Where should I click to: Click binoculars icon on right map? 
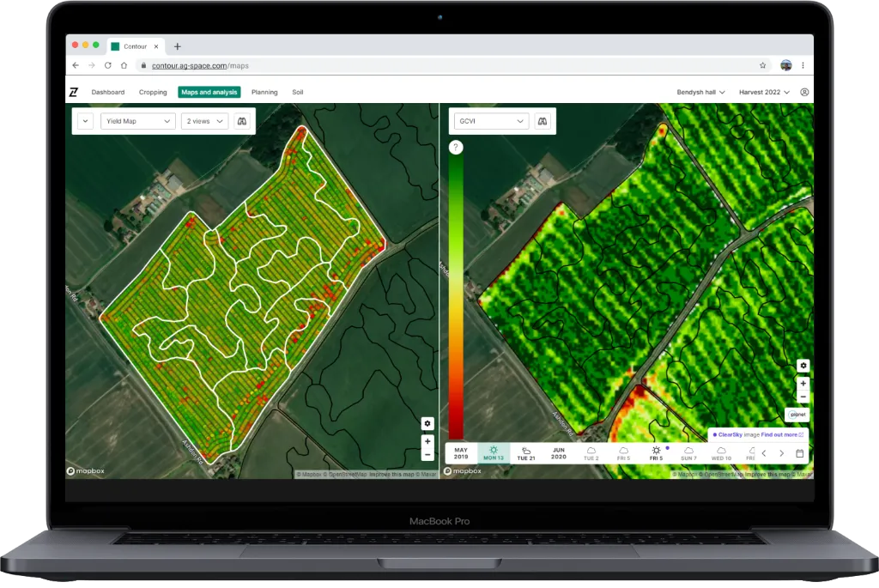(543, 121)
